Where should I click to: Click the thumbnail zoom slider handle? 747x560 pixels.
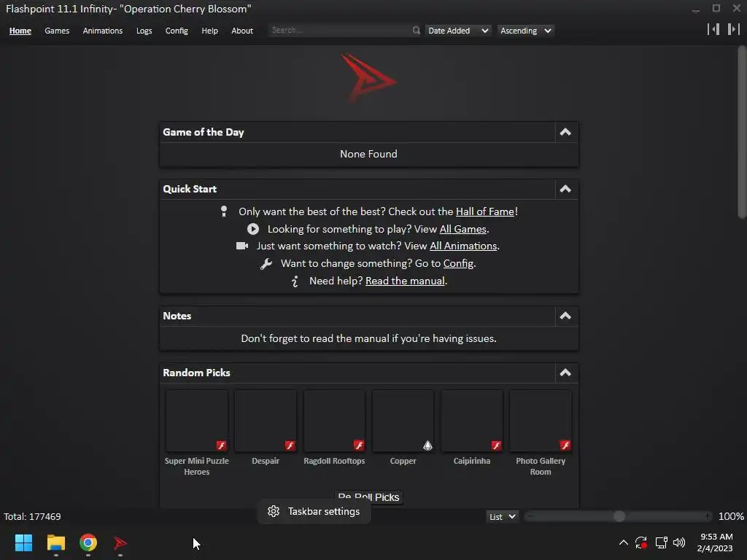(619, 516)
